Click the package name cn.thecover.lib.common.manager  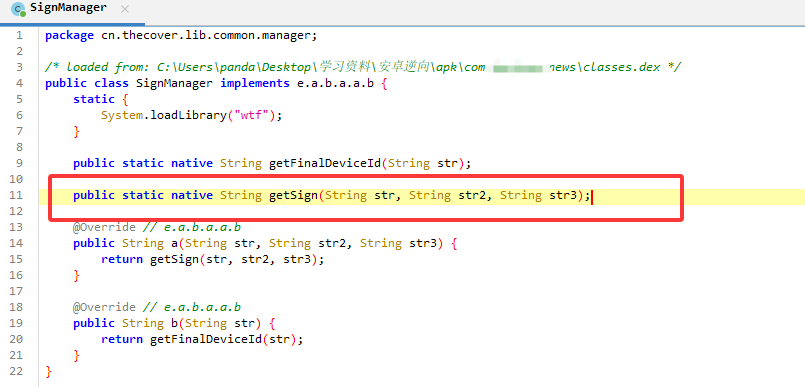tap(206, 35)
